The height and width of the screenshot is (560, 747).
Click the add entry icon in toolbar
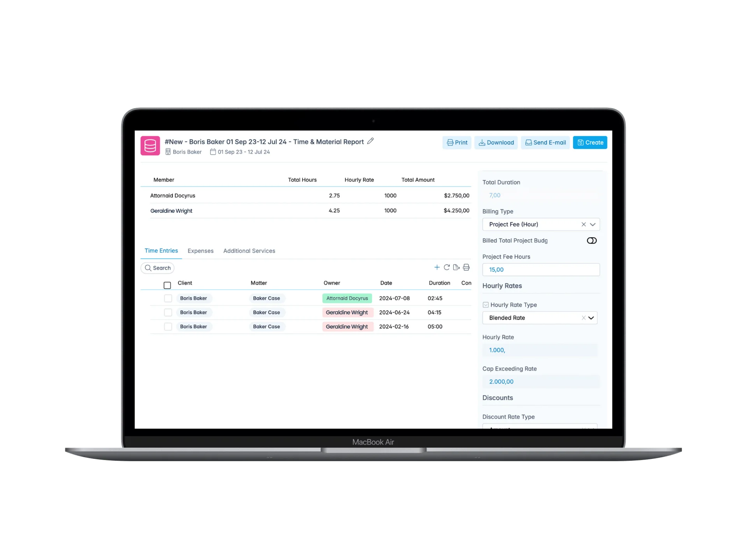coord(437,268)
